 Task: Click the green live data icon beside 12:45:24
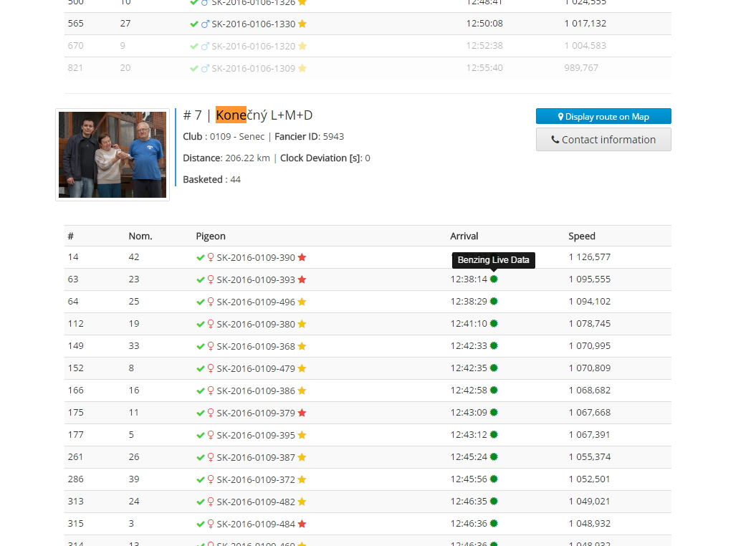pos(494,457)
